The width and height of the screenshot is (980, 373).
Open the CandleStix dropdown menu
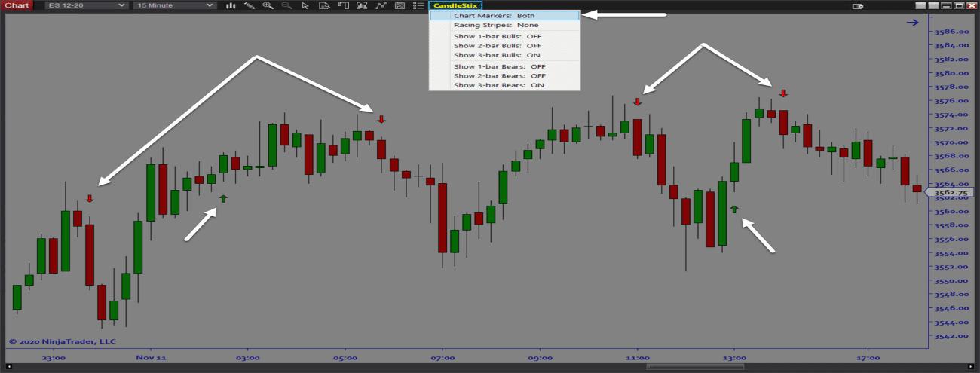point(455,5)
